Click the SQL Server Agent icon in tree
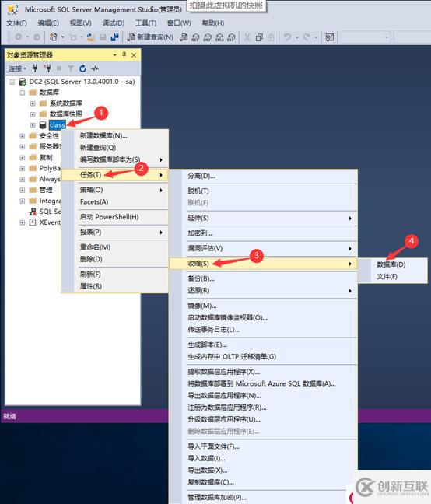The image size is (431, 504). pos(33,212)
